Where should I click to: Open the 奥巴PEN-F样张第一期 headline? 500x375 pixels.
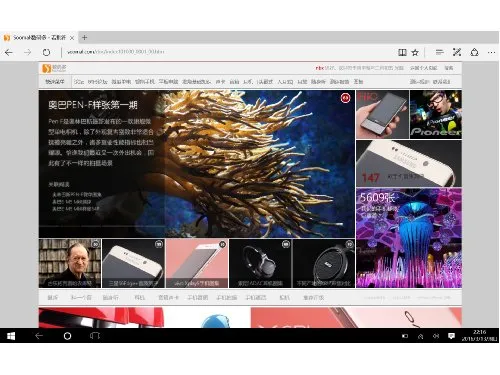[x=93, y=105]
